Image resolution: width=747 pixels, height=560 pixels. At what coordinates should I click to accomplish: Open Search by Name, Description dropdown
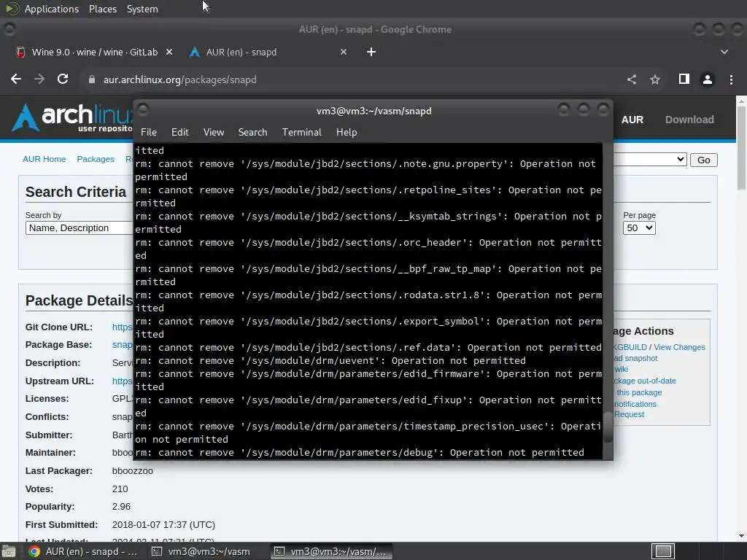pyautogui.click(x=79, y=228)
